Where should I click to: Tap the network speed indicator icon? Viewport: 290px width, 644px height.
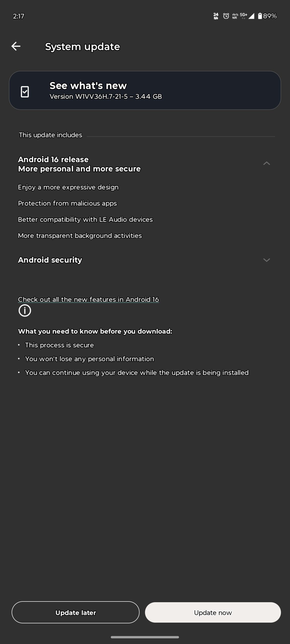click(x=216, y=16)
